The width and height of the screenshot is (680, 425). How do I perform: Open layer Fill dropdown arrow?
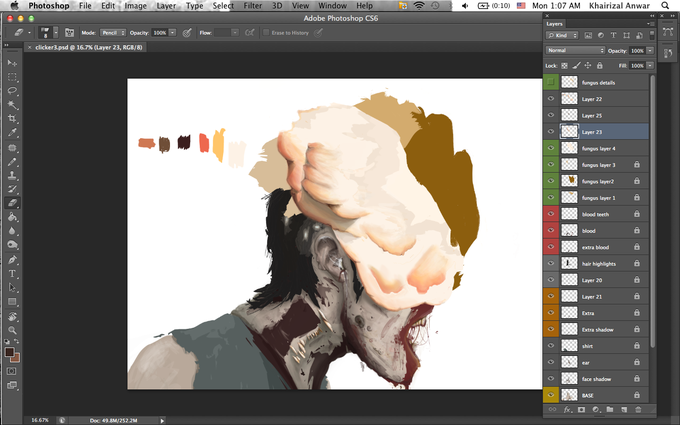click(650, 66)
